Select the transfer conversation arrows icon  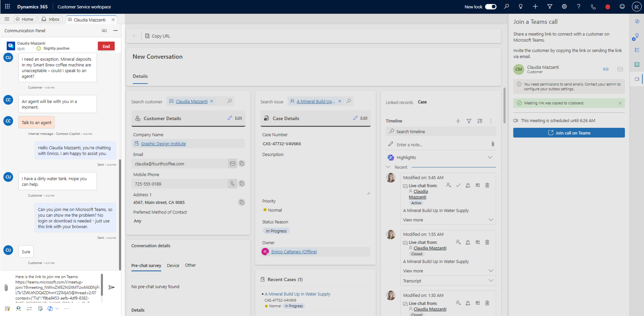(x=29, y=308)
